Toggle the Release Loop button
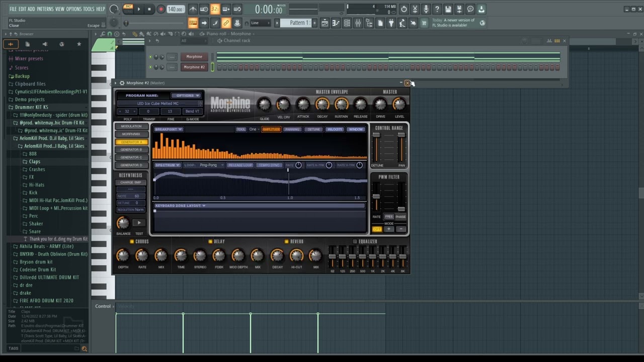Screen dimensions: 644x362 [x=240, y=165]
